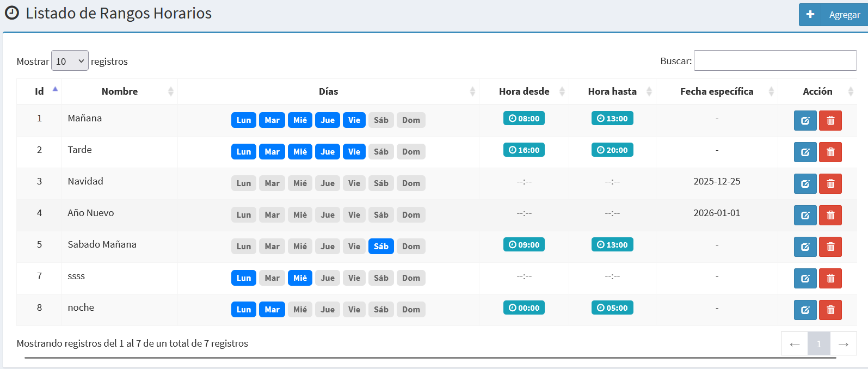Go to previous page arrow

click(795, 344)
